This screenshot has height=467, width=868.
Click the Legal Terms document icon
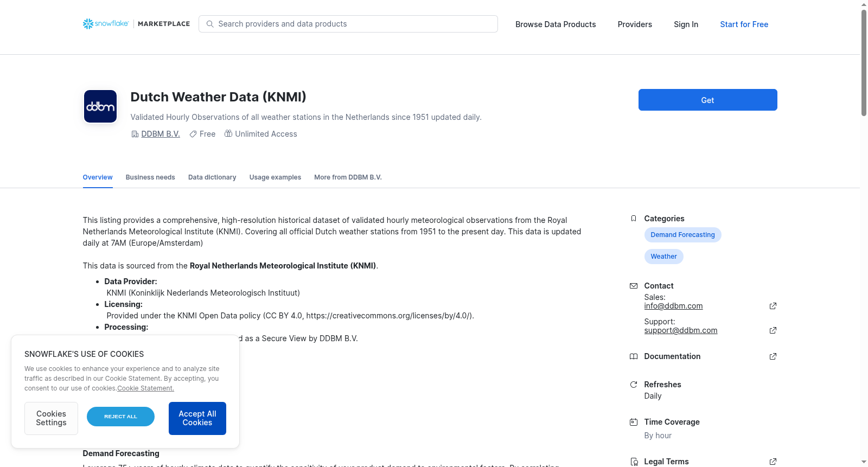[634, 462]
